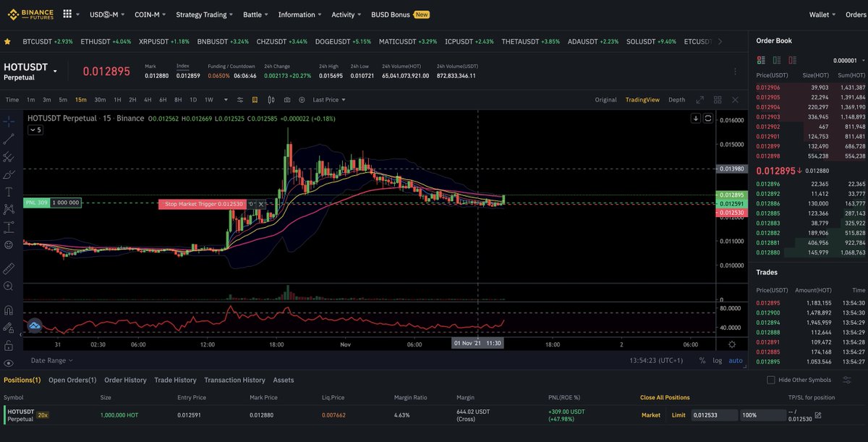The height and width of the screenshot is (442, 868).
Task: Open Date Range dropdown
Action: point(51,360)
